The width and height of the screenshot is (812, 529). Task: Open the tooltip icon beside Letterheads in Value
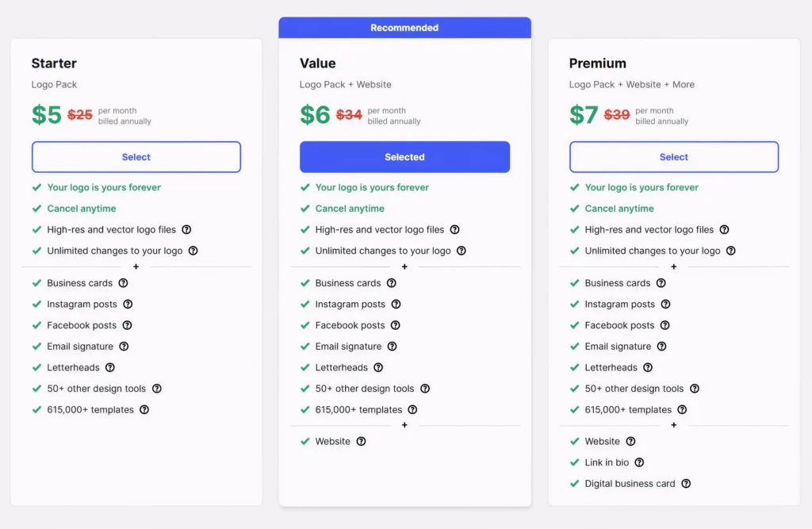coord(380,367)
